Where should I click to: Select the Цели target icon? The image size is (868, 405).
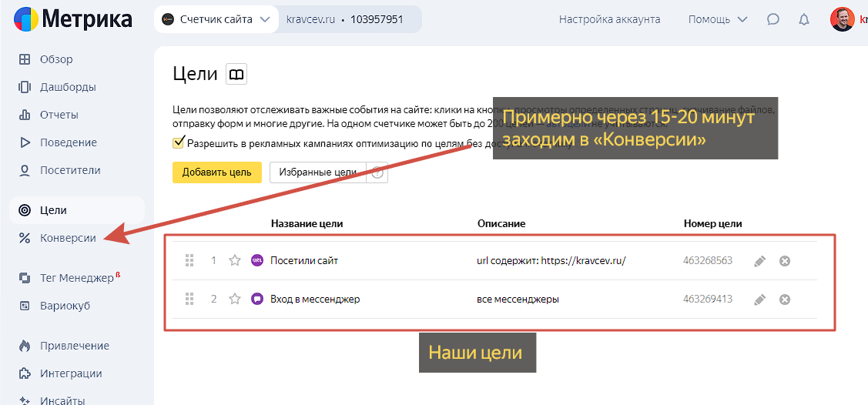pos(25,210)
